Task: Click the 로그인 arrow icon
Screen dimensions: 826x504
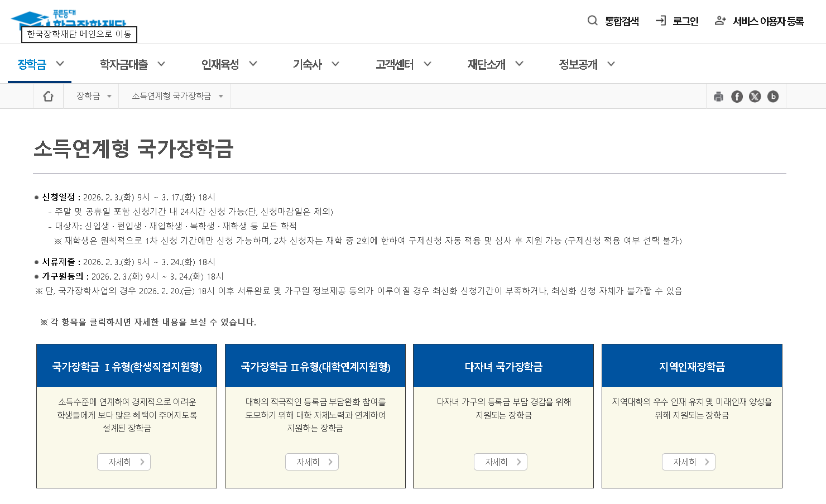Action: pos(661,21)
